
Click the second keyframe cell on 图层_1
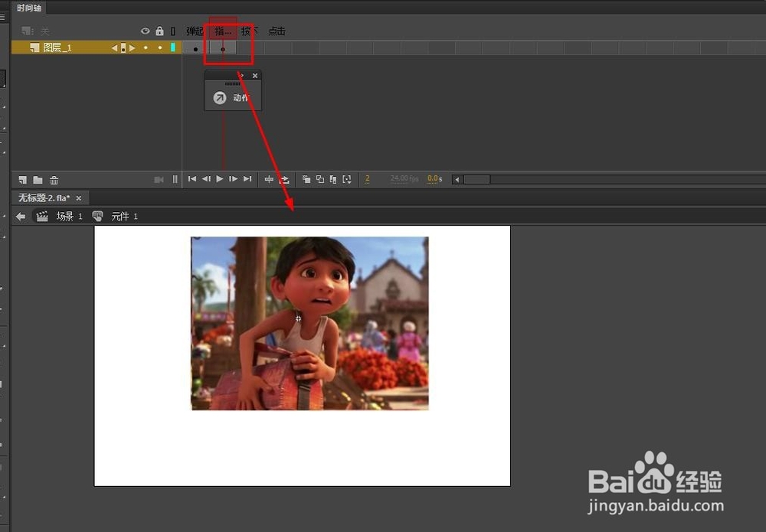(x=223, y=47)
